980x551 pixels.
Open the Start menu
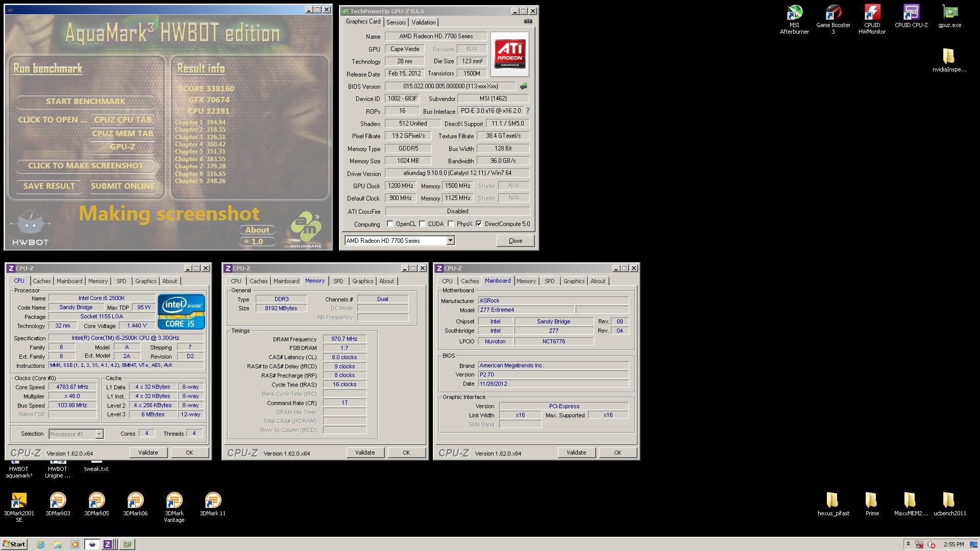[x=14, y=544]
